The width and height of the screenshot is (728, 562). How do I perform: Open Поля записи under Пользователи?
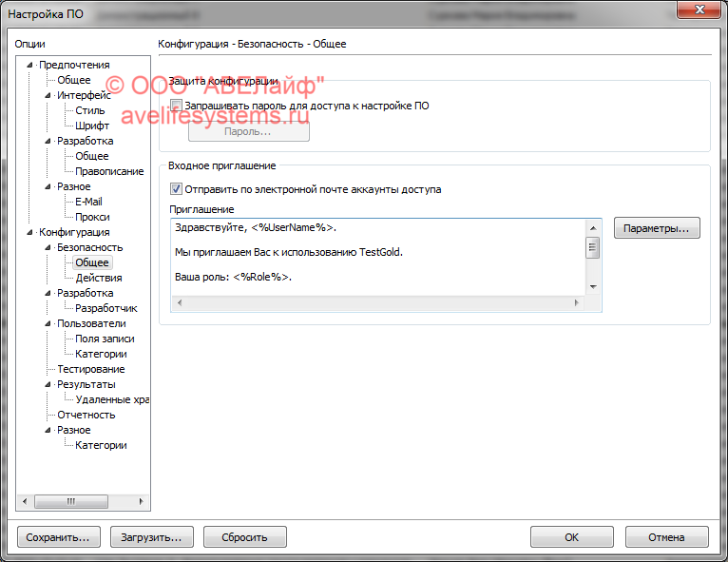(x=105, y=339)
